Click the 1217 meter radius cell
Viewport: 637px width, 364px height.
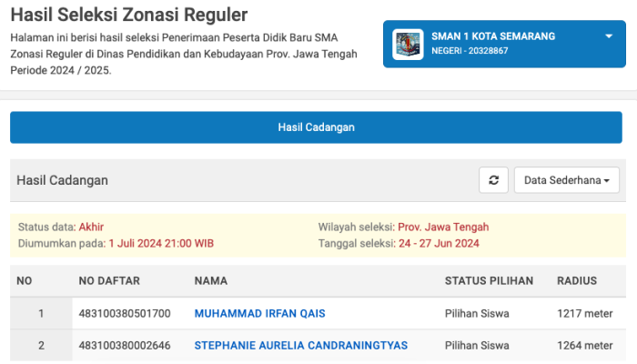point(584,314)
